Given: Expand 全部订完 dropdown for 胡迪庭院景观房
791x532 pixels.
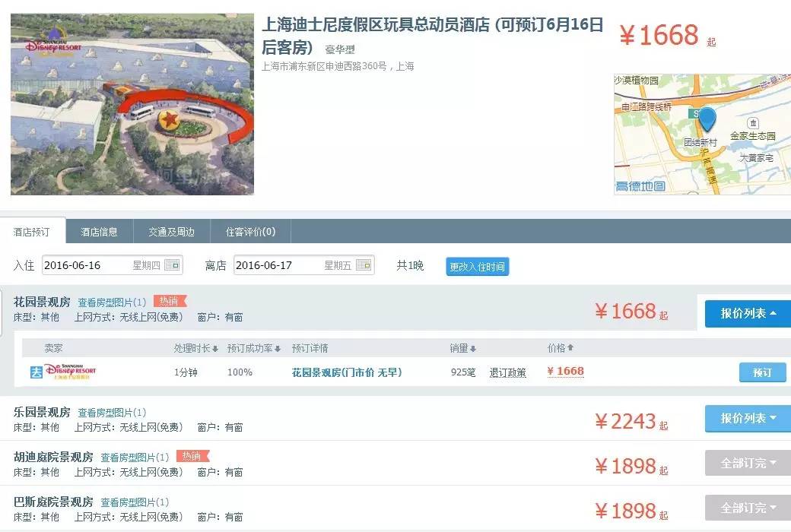Looking at the screenshot, I should click(x=746, y=462).
